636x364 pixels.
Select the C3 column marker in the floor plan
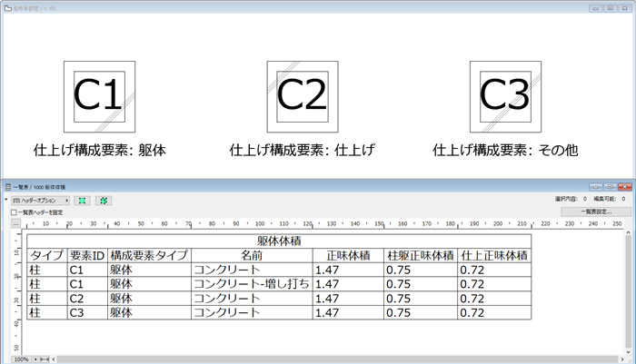(x=505, y=96)
